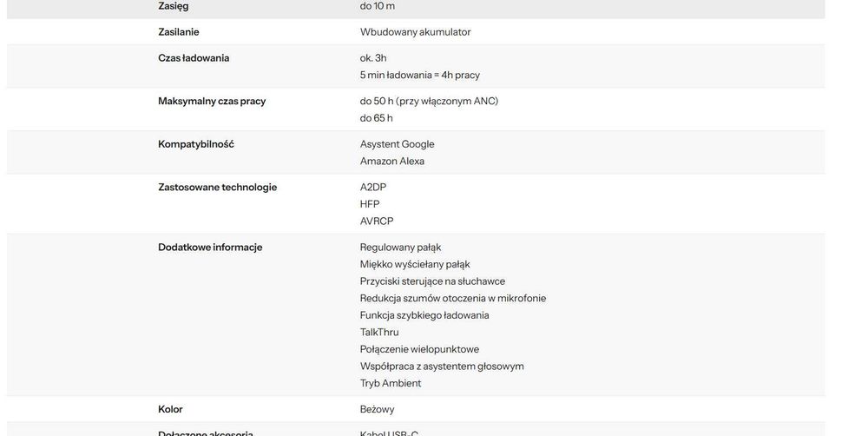Click the "Kompatybilność" row label
Image resolution: width=868 pixels, height=436 pixels.
[x=196, y=144]
